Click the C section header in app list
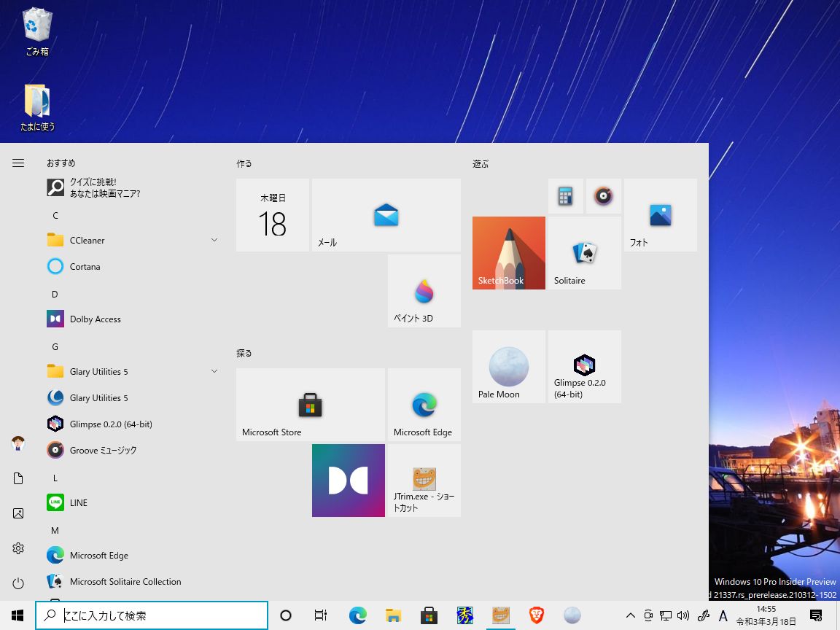Image resolution: width=840 pixels, height=630 pixels. point(55,215)
